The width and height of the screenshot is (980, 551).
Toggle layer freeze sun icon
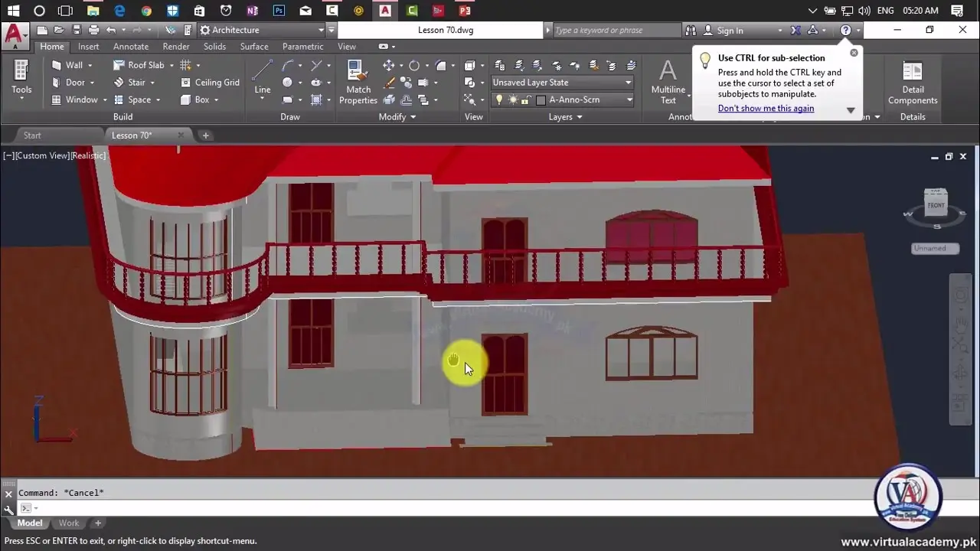513,99
